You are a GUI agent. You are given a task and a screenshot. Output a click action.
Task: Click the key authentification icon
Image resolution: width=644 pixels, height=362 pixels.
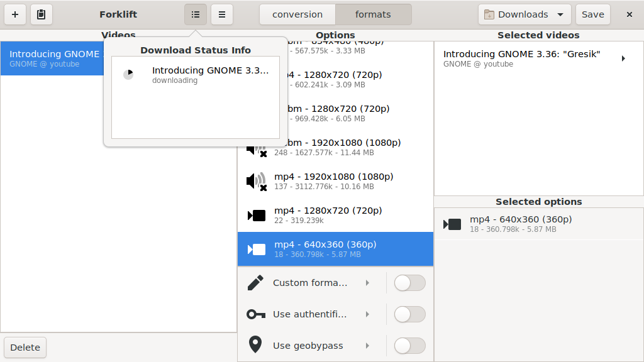[x=256, y=314]
